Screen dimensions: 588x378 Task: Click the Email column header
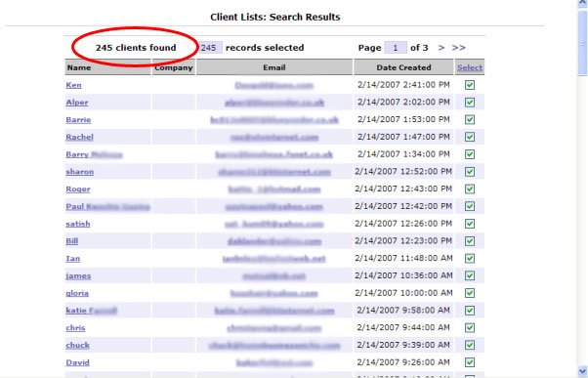274,67
